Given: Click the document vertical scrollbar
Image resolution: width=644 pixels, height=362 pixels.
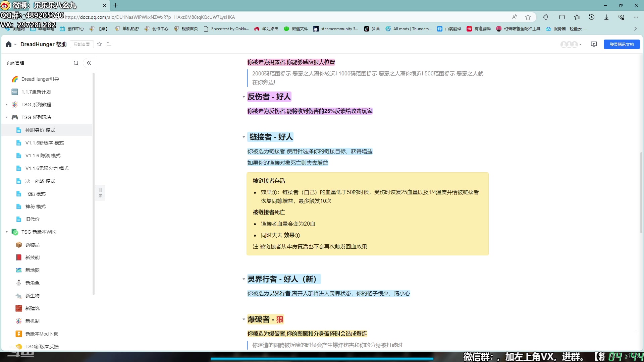Looking at the screenshot, I should pos(641,193).
